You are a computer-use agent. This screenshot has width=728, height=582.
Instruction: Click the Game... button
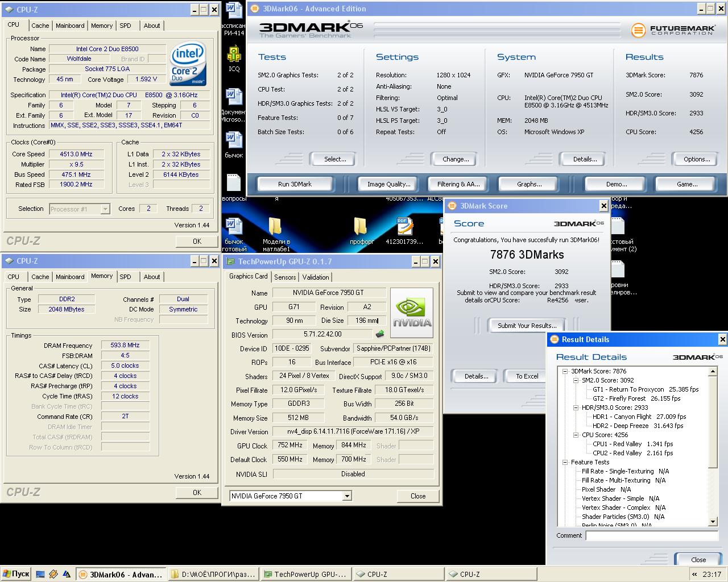687,184
